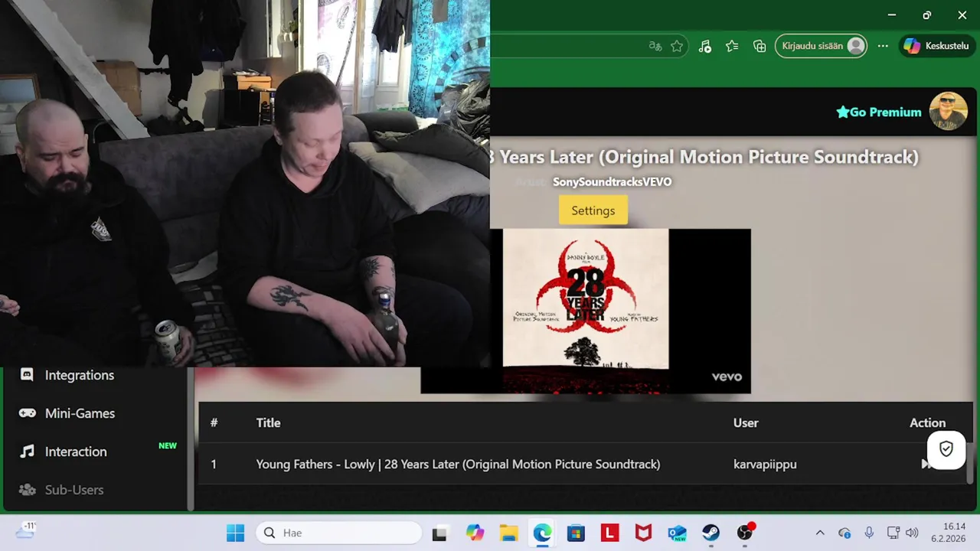Open Microsoft Store in the taskbar
This screenshot has height=551, width=980.
pos(576,533)
